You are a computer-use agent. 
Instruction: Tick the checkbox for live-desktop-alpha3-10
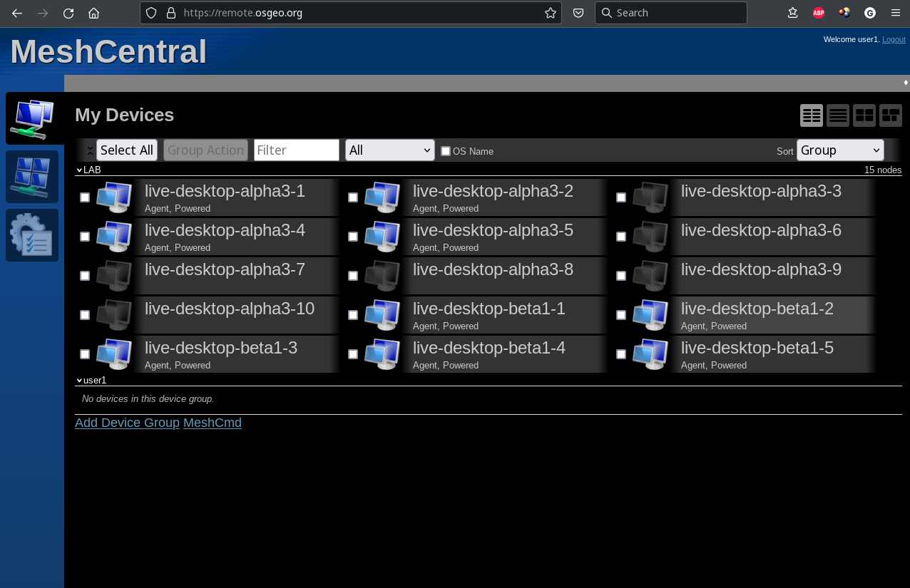point(85,315)
